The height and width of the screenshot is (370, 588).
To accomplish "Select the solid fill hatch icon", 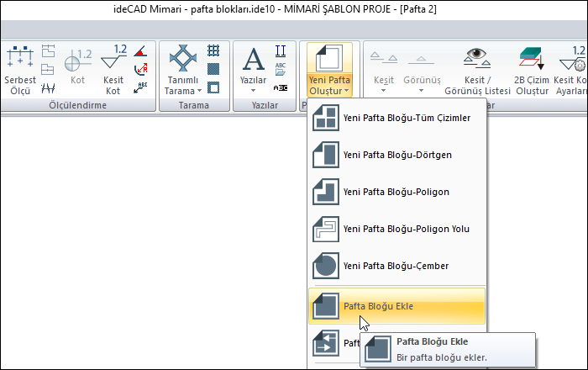I will coord(213,69).
